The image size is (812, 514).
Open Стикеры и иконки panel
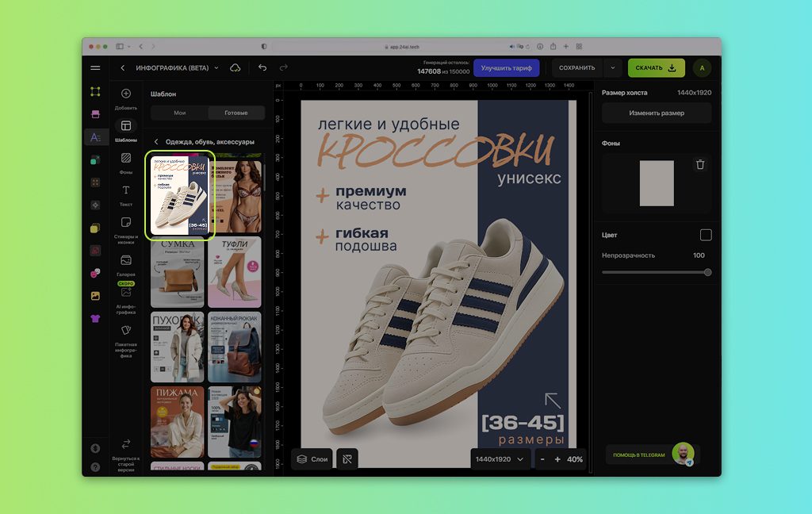coord(126,230)
